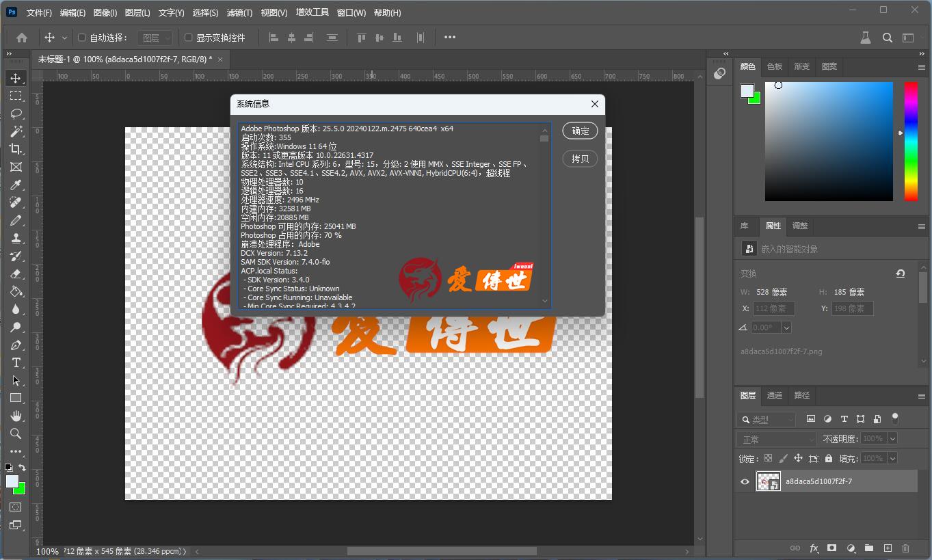Screen dimensions: 932x560
Task: Switch to the 通道 tab
Action: (x=774, y=396)
